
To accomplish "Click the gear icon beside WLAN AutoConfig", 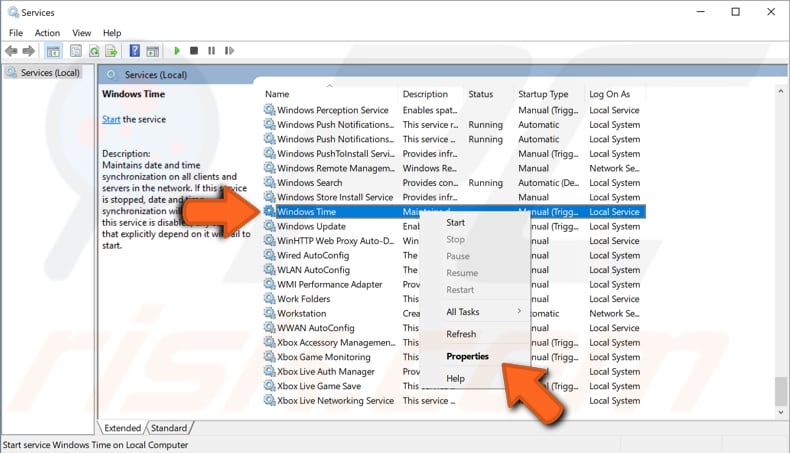I will [270, 270].
